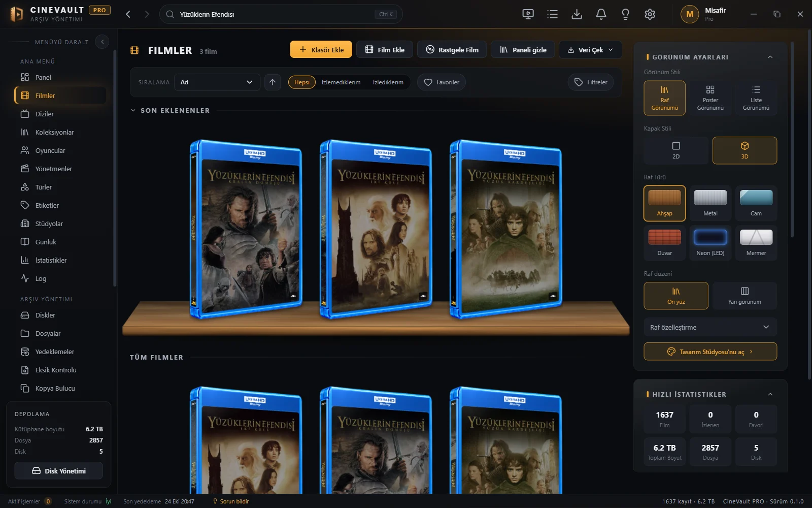The image size is (812, 508).
Task: Select the İzlediklerim filter tab
Action: pyautogui.click(x=388, y=82)
